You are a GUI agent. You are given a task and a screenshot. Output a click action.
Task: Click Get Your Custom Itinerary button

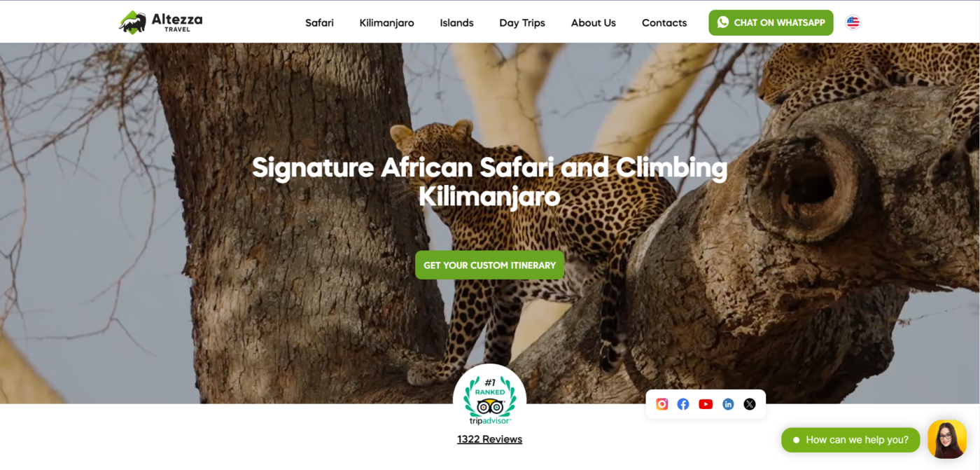pyautogui.click(x=489, y=265)
